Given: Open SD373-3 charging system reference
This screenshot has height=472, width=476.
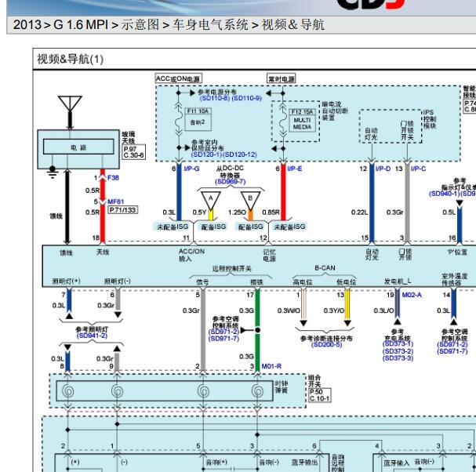Looking at the screenshot, I should (398, 358).
